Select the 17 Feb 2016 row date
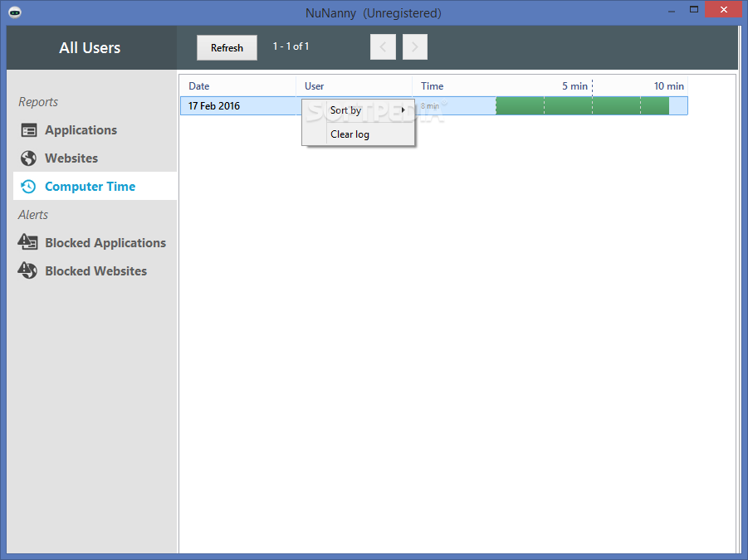748x560 pixels. pos(214,106)
